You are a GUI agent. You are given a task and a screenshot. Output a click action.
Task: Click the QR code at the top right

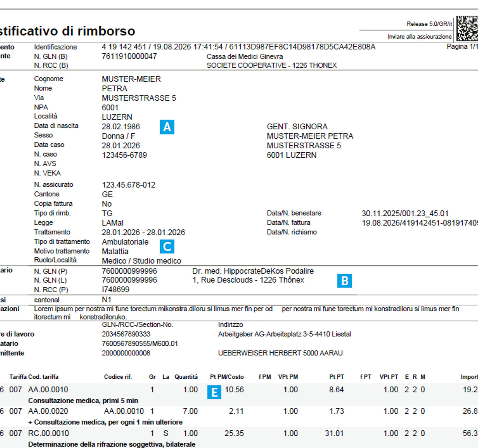467,28
